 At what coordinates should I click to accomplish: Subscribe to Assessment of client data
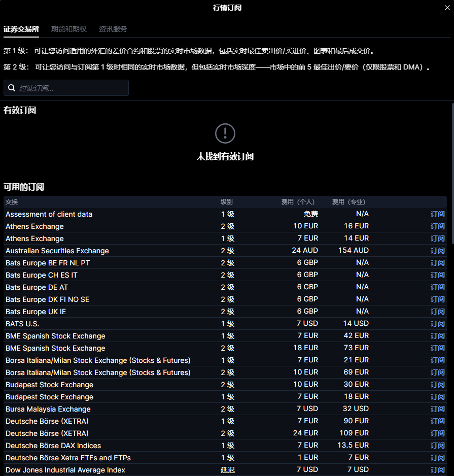[438, 214]
